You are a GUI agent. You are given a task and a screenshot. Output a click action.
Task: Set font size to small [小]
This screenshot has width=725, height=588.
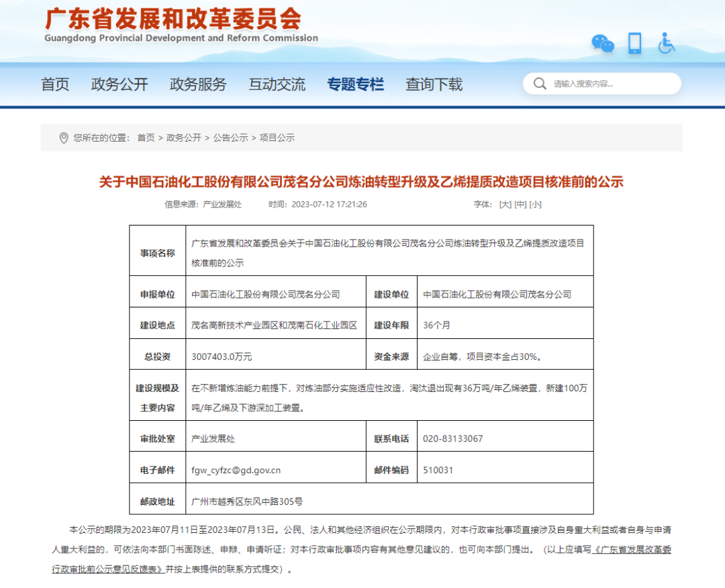[x=535, y=204]
